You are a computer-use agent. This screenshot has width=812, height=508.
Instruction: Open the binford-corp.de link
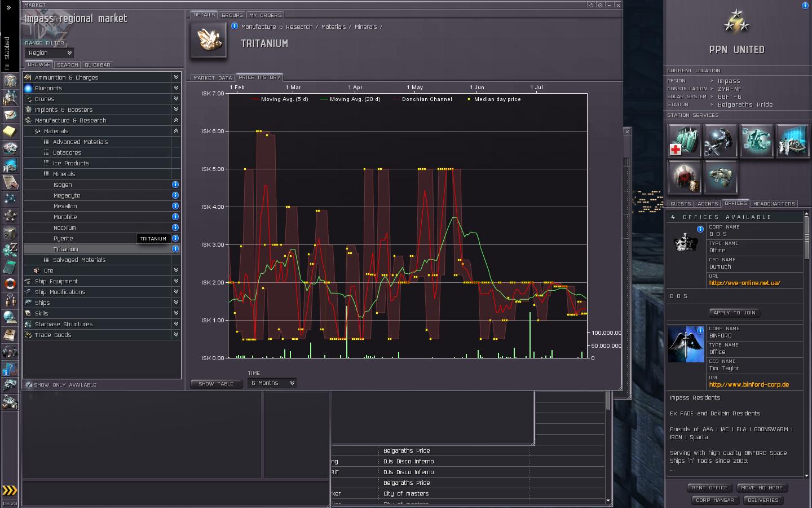(749, 385)
